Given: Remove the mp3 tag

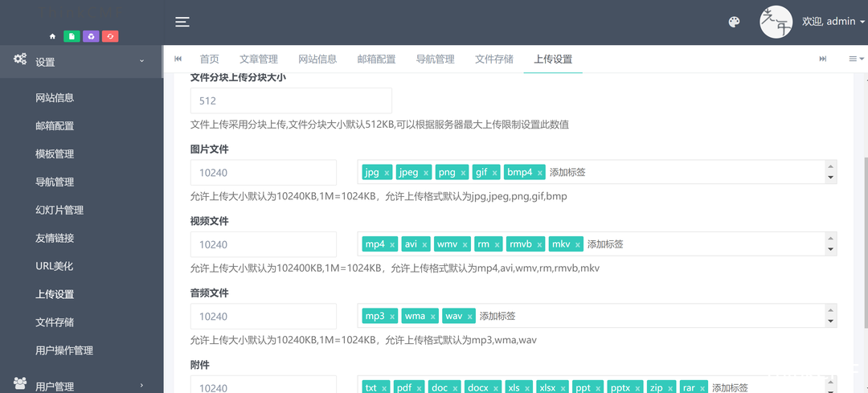Looking at the screenshot, I should [392, 317].
